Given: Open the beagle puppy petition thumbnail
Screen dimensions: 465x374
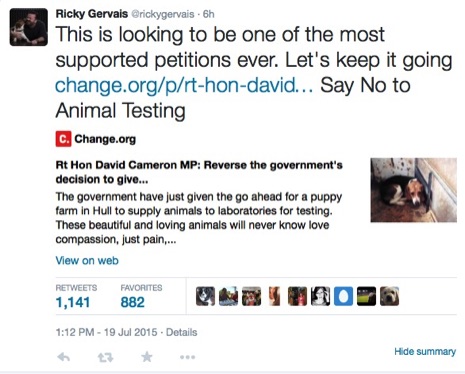Looking at the screenshot, I should [x=414, y=190].
